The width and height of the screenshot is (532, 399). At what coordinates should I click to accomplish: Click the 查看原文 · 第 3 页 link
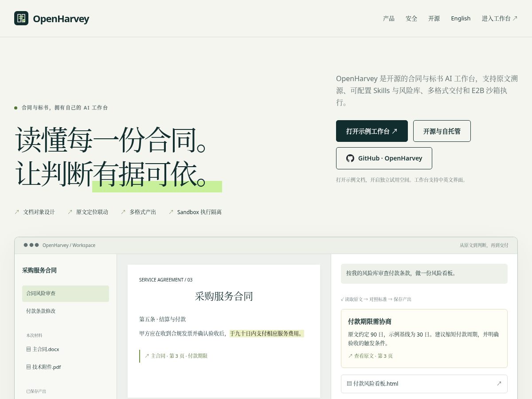[370, 356]
